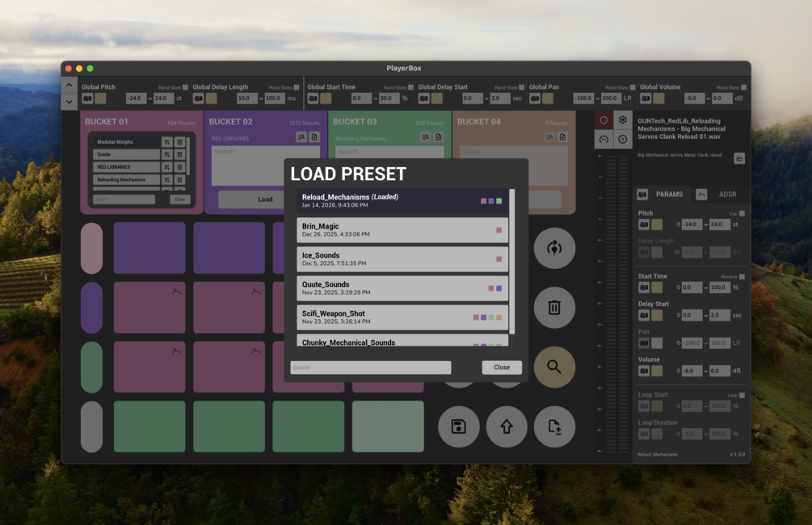Click add-to-list icon beside Quute
This screenshot has height=525, width=812.
tap(166, 154)
